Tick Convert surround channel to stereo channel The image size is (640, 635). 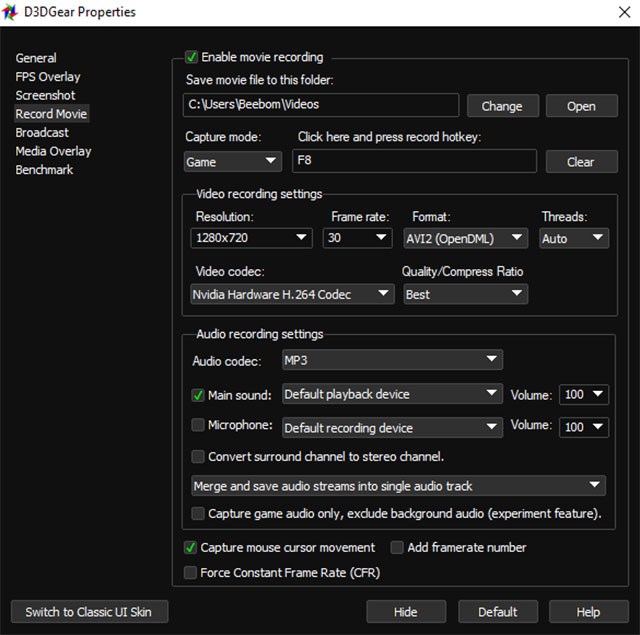point(198,457)
